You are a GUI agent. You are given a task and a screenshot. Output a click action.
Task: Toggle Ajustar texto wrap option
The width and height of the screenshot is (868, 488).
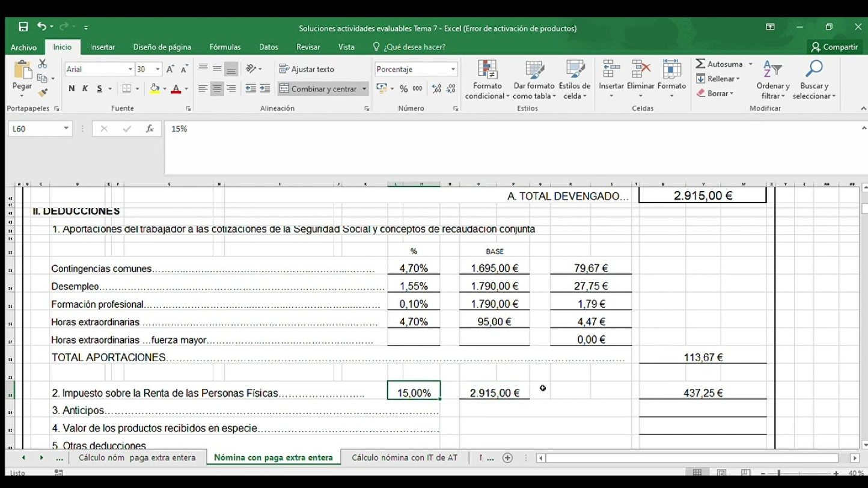pyautogui.click(x=307, y=69)
